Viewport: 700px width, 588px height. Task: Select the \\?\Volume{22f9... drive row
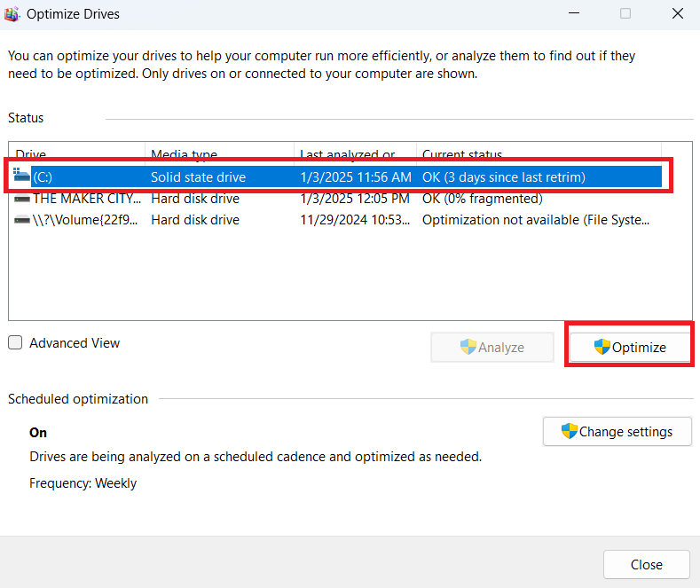tap(337, 220)
